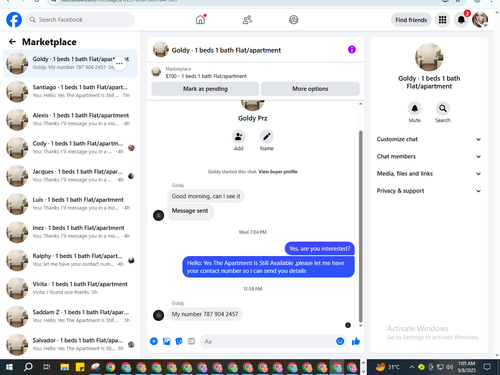Click message 'Good morning, can I see it'

click(206, 196)
